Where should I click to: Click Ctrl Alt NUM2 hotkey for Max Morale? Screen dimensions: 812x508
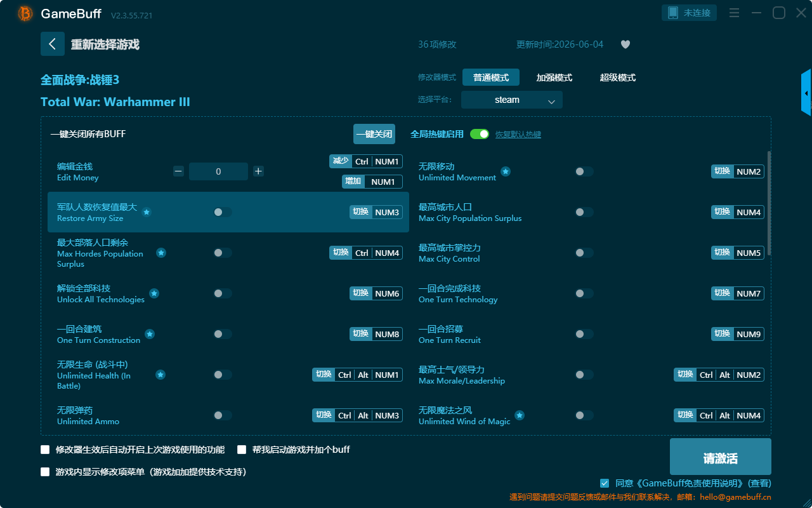pyautogui.click(x=719, y=375)
